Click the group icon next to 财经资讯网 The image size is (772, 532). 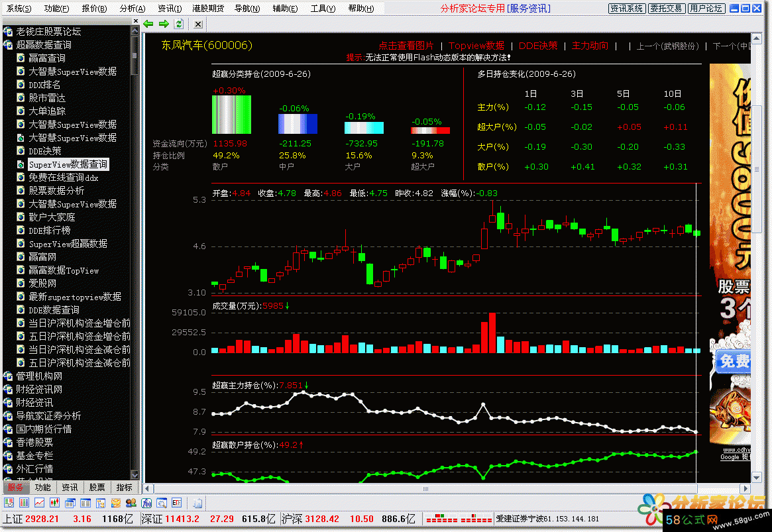[x=8, y=390]
